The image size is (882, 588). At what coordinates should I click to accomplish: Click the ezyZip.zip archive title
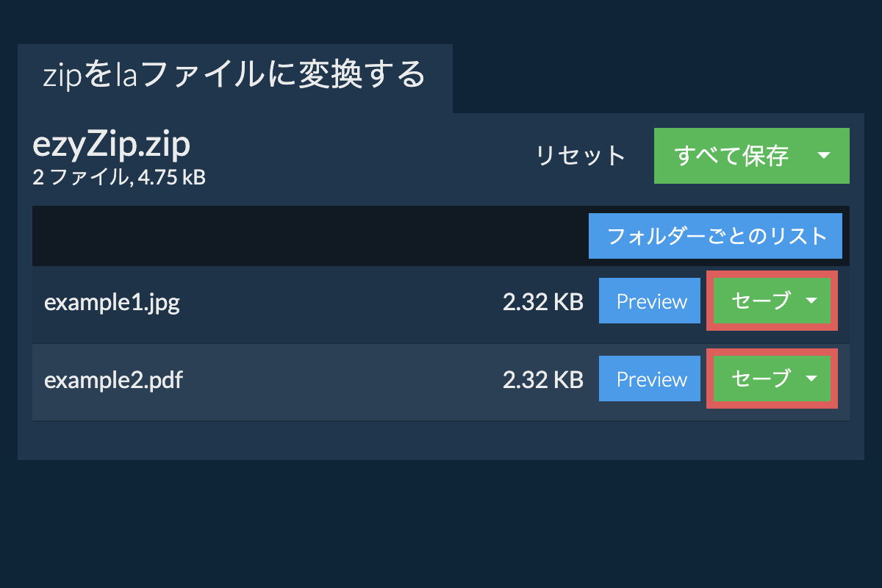click(x=112, y=145)
